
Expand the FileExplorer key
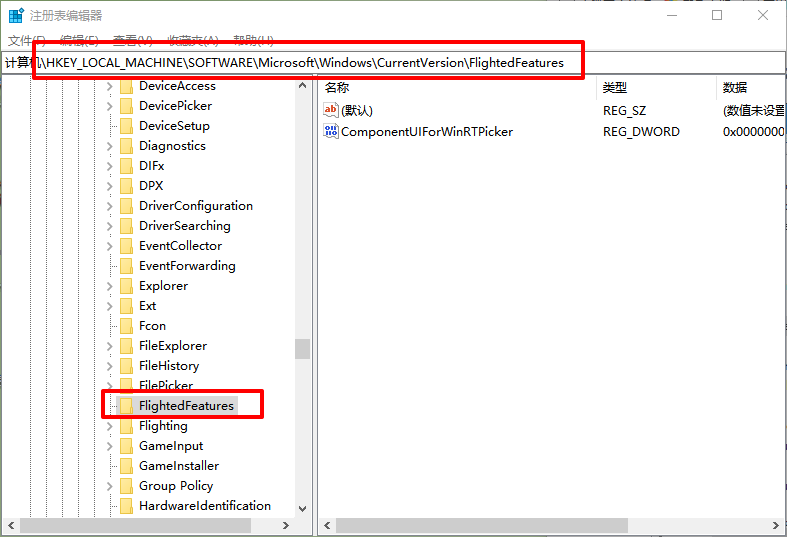click(x=109, y=346)
